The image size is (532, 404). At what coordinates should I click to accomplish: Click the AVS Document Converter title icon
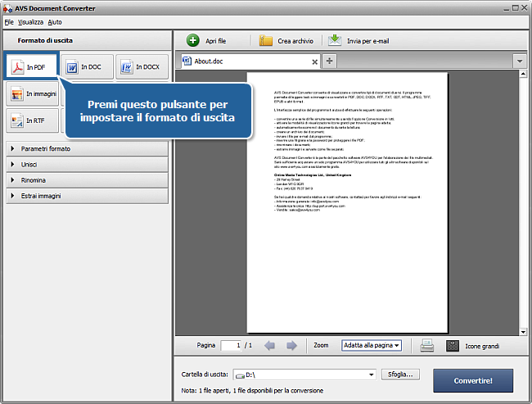tap(8, 8)
